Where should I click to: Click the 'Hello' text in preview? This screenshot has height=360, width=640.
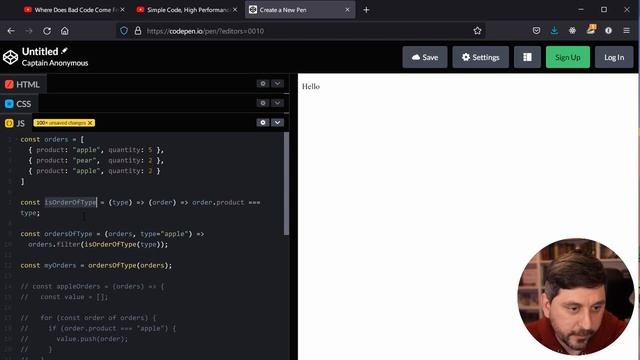click(311, 87)
